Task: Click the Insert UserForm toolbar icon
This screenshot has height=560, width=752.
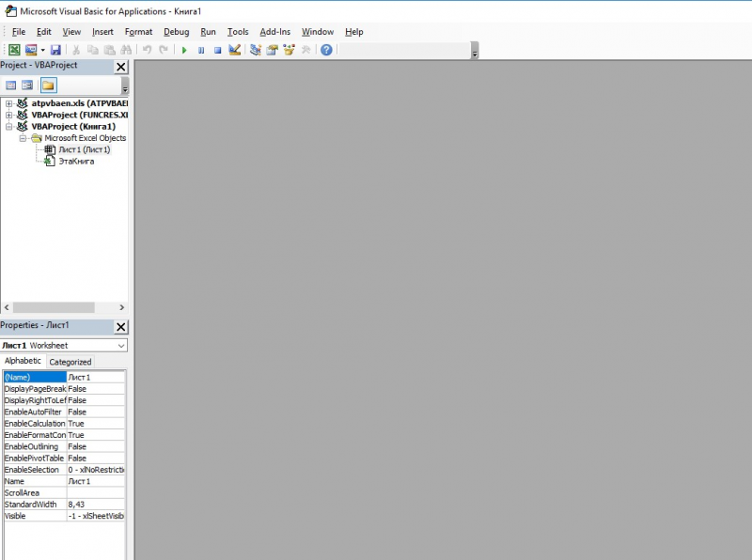Action: pos(31,50)
